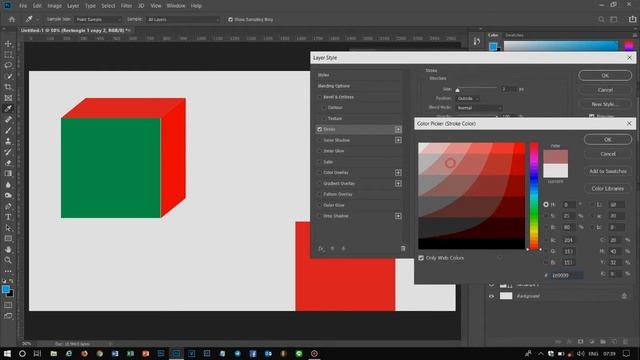Image resolution: width=640 pixels, height=360 pixels.
Task: Enable the Satin checkbox
Action: tap(320, 162)
